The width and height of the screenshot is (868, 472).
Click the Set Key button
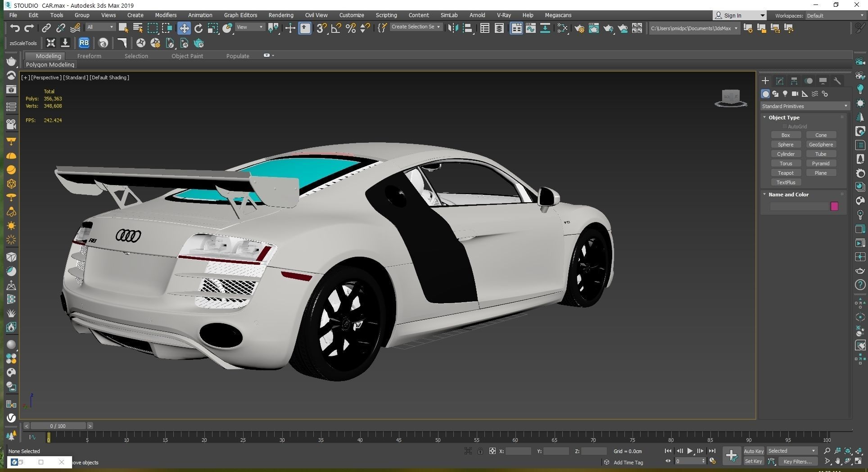pyautogui.click(x=754, y=461)
